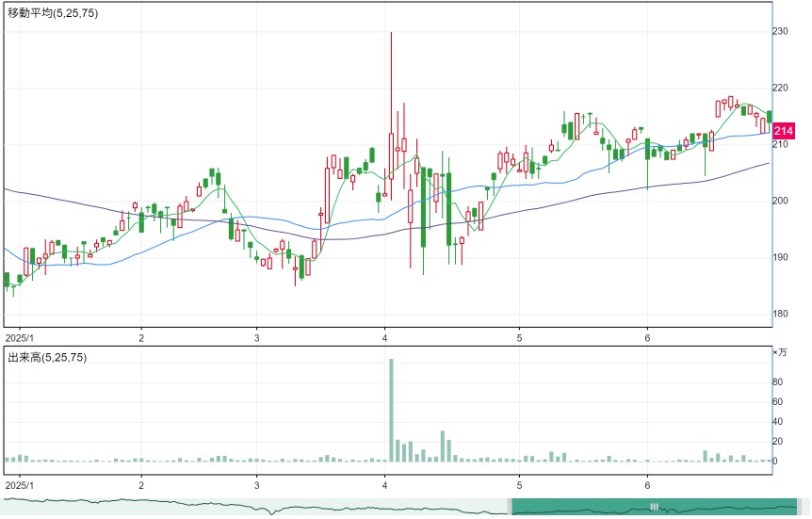
Task: Click the tallest volume bar in April
Action: click(x=391, y=410)
